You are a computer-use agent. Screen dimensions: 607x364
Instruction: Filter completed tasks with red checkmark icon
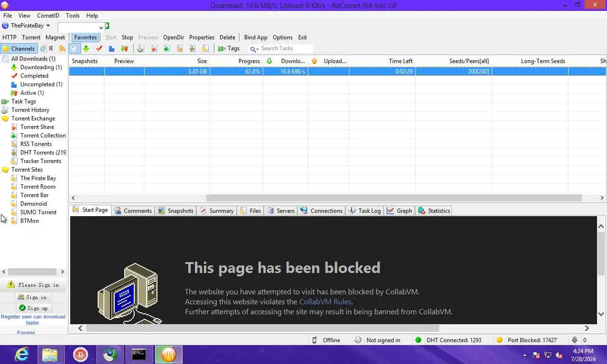tap(99, 48)
